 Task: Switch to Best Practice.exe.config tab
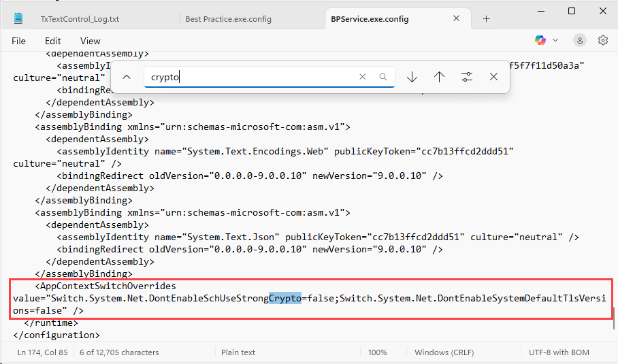coord(228,19)
